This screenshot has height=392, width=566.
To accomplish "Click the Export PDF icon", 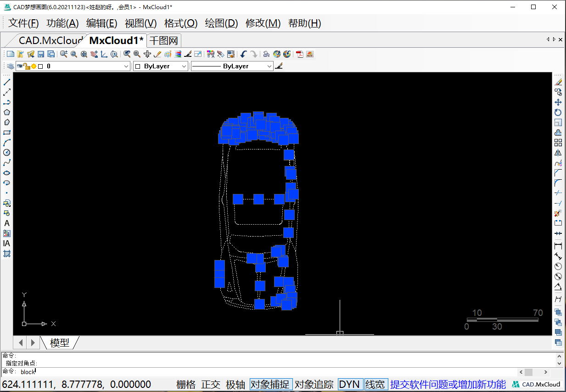I will tap(300, 54).
